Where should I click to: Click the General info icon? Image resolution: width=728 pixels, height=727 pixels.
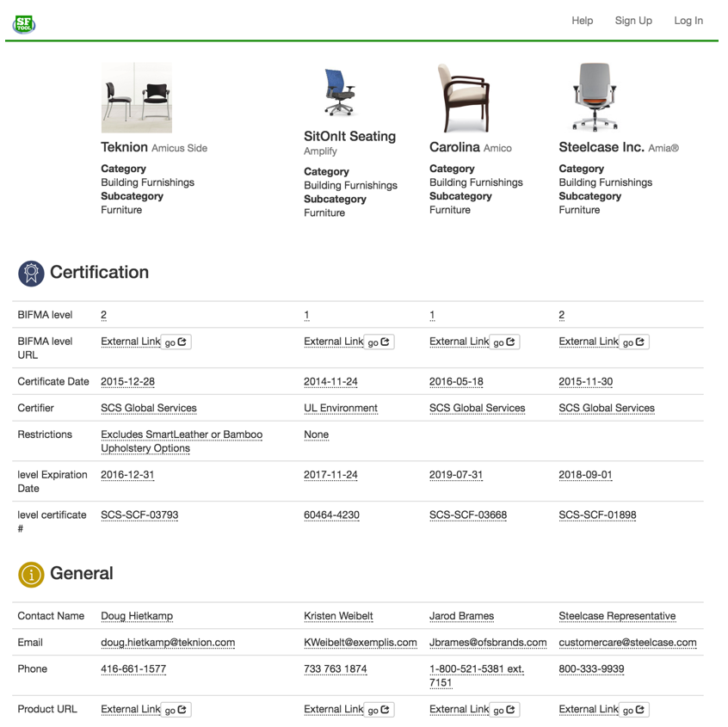(31, 574)
